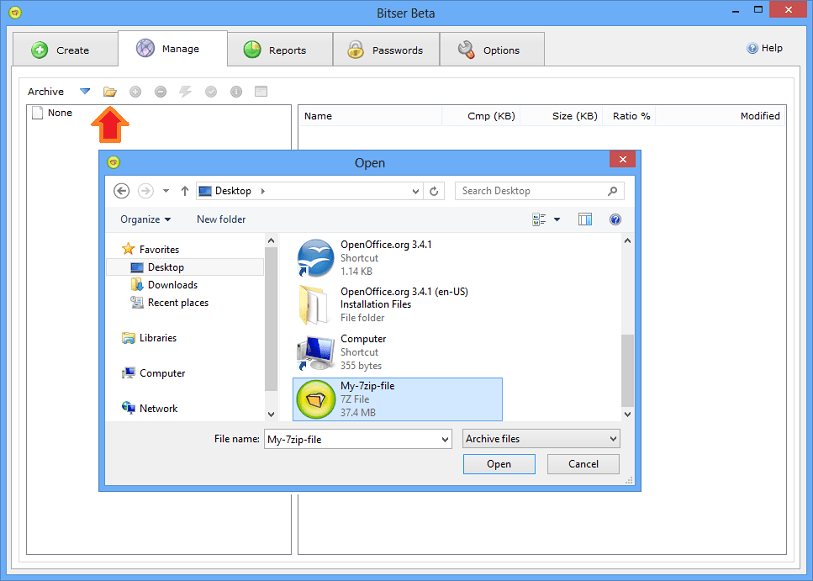Open recent locations dropdown arrow
The width and height of the screenshot is (813, 581).
(166, 191)
